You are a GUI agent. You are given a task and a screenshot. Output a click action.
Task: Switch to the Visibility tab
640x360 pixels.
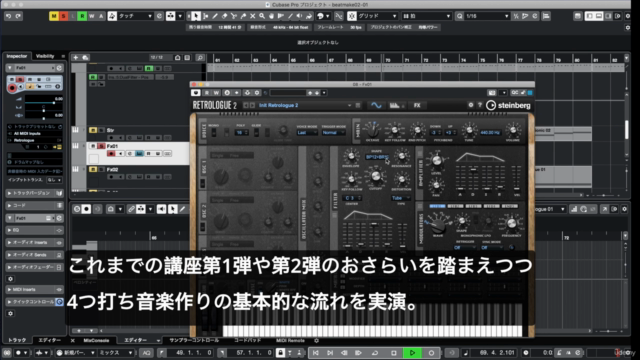(x=45, y=56)
